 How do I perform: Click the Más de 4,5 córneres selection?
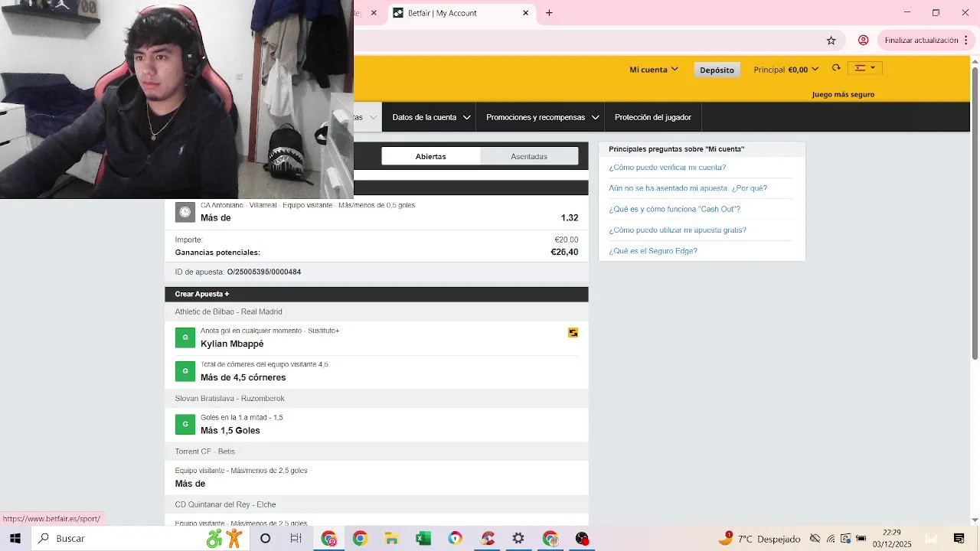(243, 378)
